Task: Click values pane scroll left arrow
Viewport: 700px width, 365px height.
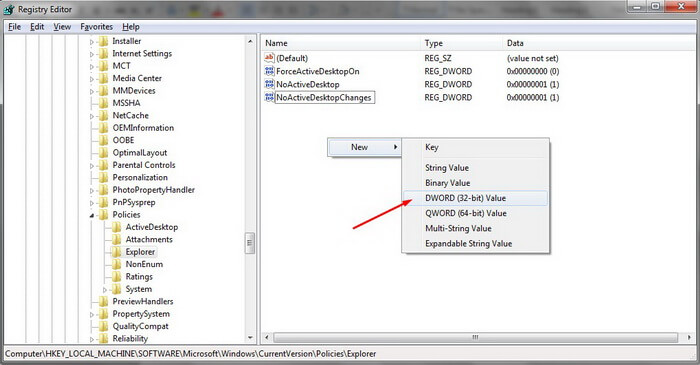Action: point(267,338)
